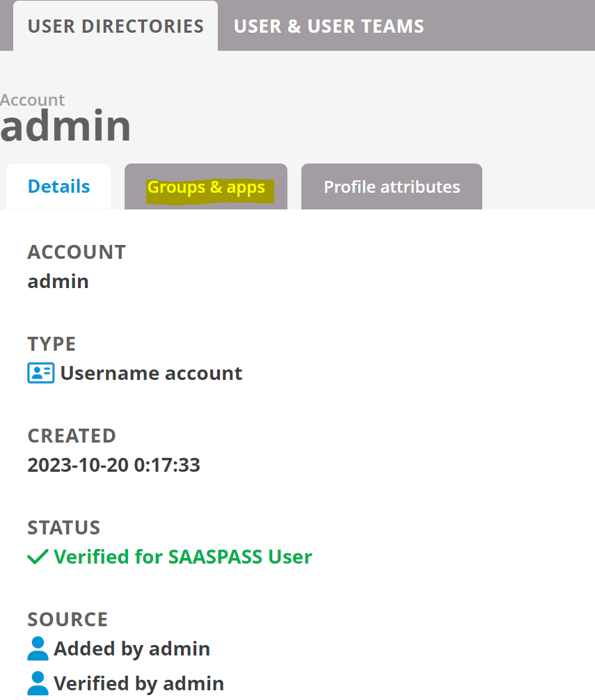
Task: Click the large admin account heading
Action: pos(65,126)
